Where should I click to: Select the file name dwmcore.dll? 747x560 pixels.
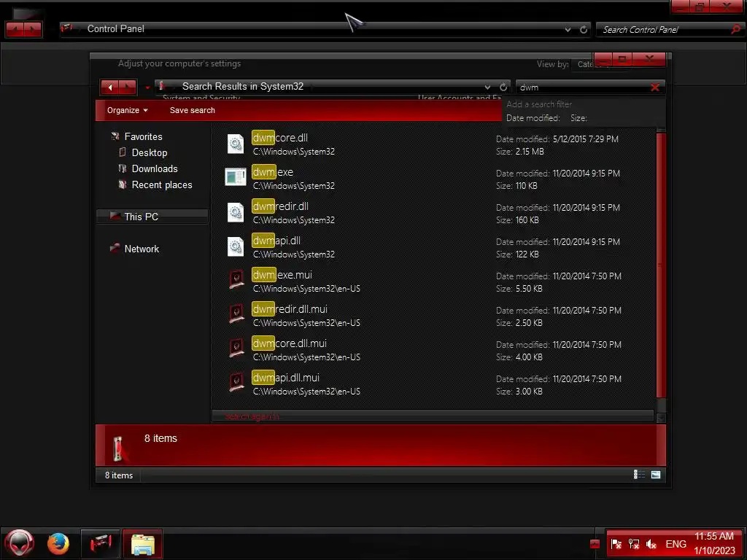tap(280, 138)
